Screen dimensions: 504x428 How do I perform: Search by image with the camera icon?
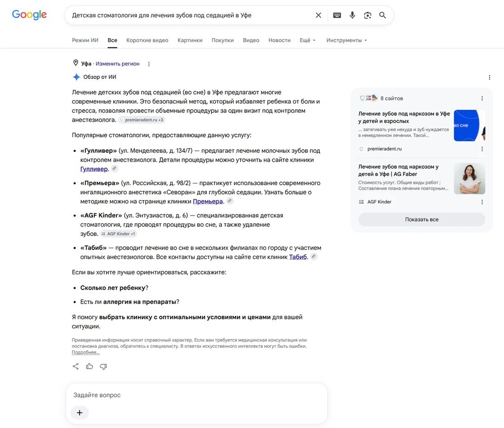click(367, 15)
